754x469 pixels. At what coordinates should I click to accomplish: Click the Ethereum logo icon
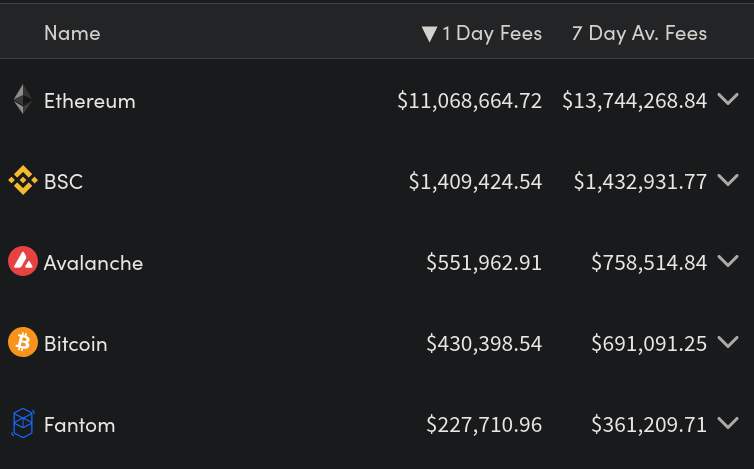[x=22, y=100]
